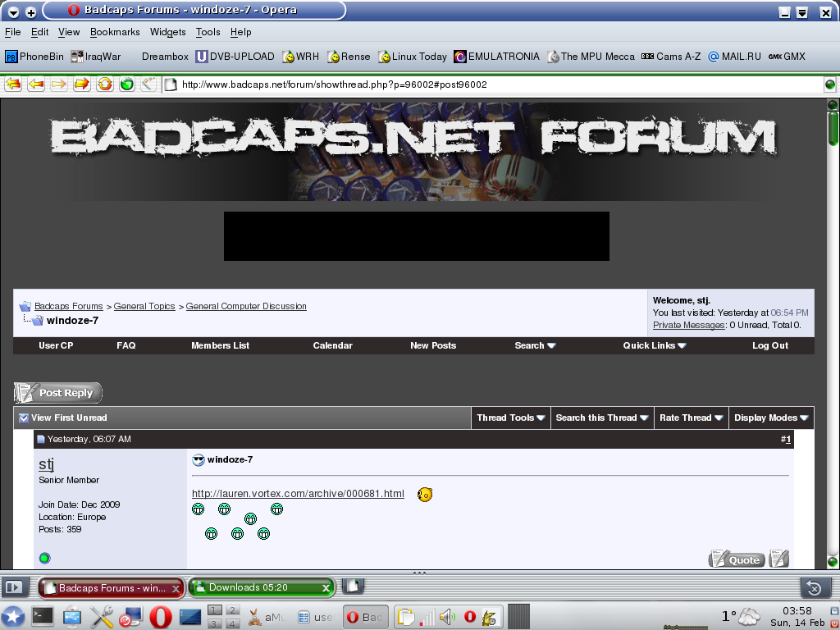This screenshot has height=630, width=840.
Task: Expand the Quick Links dropdown
Action: [x=655, y=345]
